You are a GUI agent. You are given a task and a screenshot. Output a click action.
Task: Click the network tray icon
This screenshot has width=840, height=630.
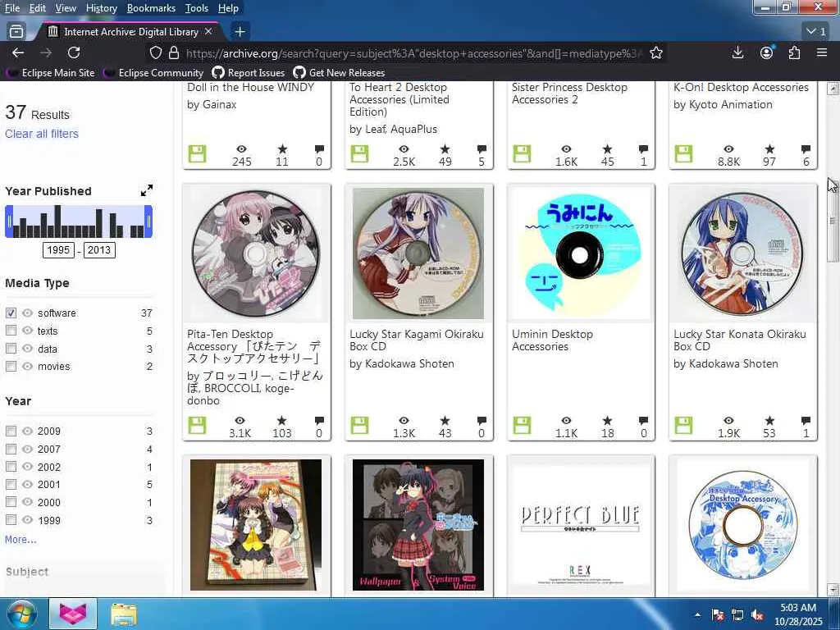(x=737, y=615)
